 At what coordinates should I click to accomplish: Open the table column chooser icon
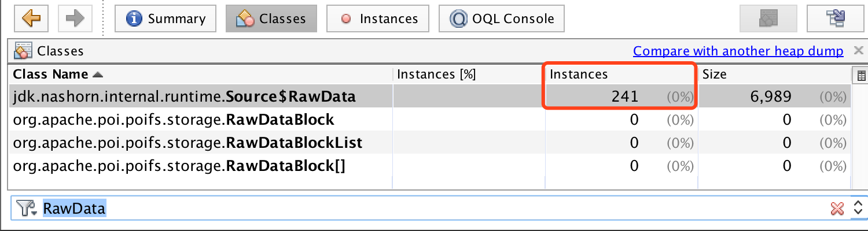pyautogui.click(x=860, y=75)
